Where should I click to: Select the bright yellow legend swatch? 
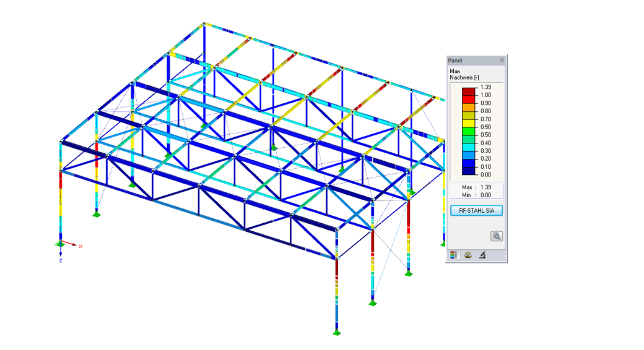click(x=468, y=123)
